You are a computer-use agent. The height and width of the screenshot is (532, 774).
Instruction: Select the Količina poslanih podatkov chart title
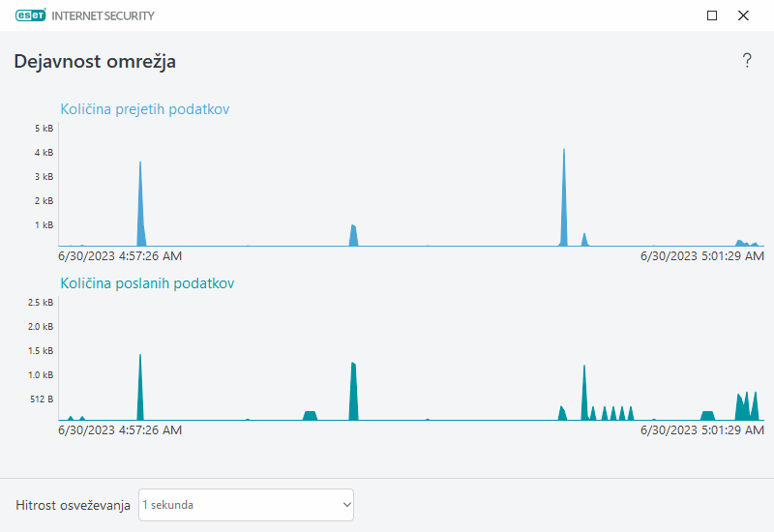[x=147, y=283]
